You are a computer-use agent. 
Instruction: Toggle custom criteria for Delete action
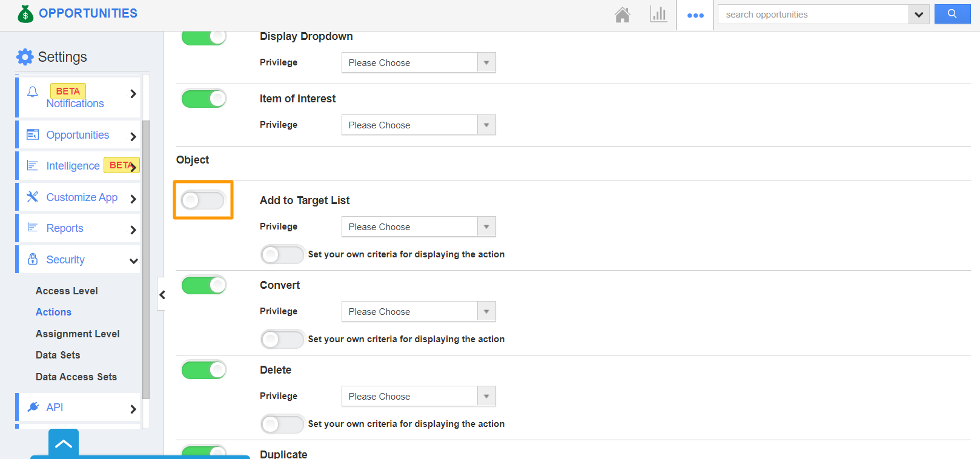pyautogui.click(x=282, y=424)
